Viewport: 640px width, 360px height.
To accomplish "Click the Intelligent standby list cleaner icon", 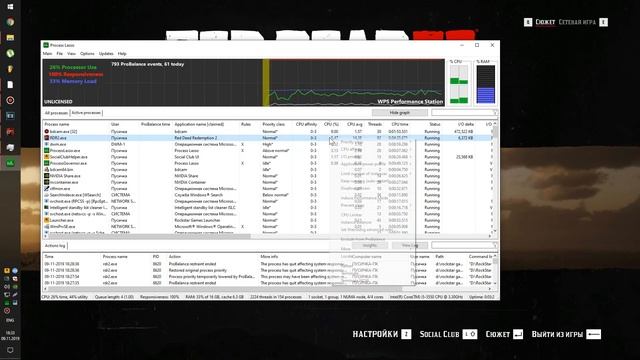I will 47,207.
